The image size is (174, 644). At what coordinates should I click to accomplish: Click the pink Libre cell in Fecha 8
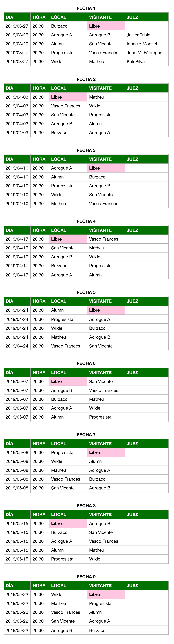(68, 524)
